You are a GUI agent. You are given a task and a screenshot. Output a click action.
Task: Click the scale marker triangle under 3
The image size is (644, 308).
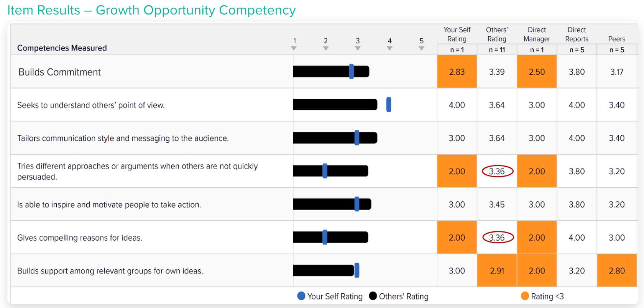358,49
